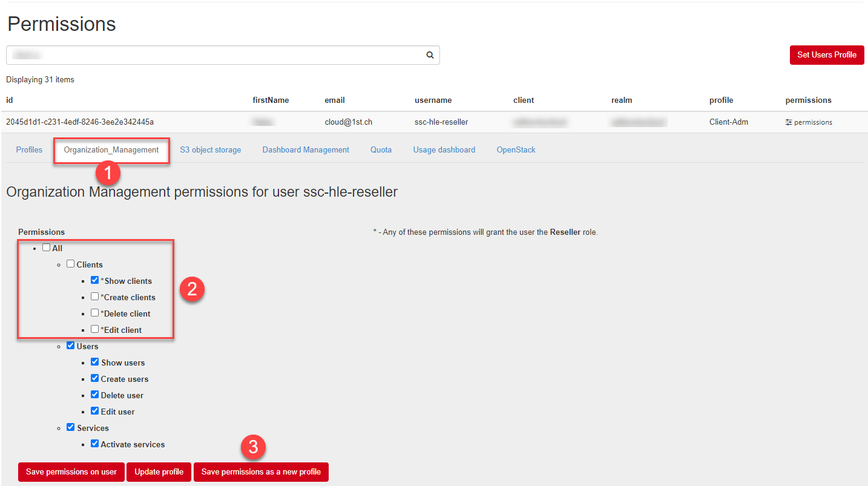Select the Organization_Management tab
The image size is (868, 486).
[111, 150]
